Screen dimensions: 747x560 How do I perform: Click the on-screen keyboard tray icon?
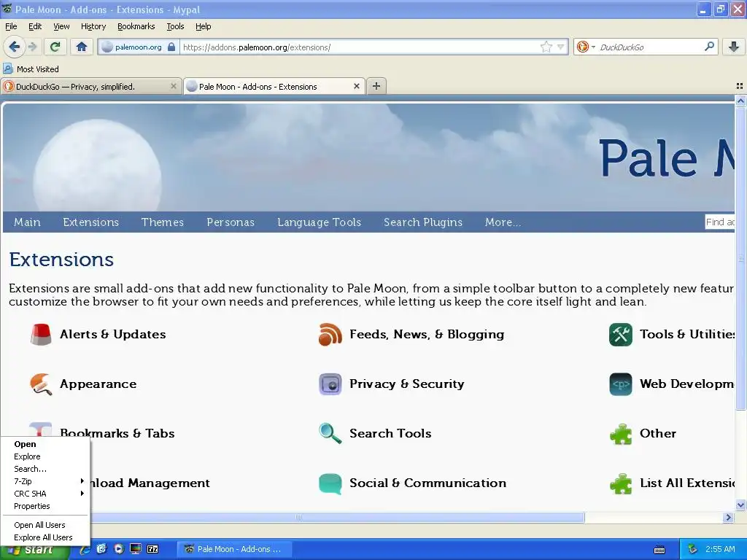click(x=659, y=550)
